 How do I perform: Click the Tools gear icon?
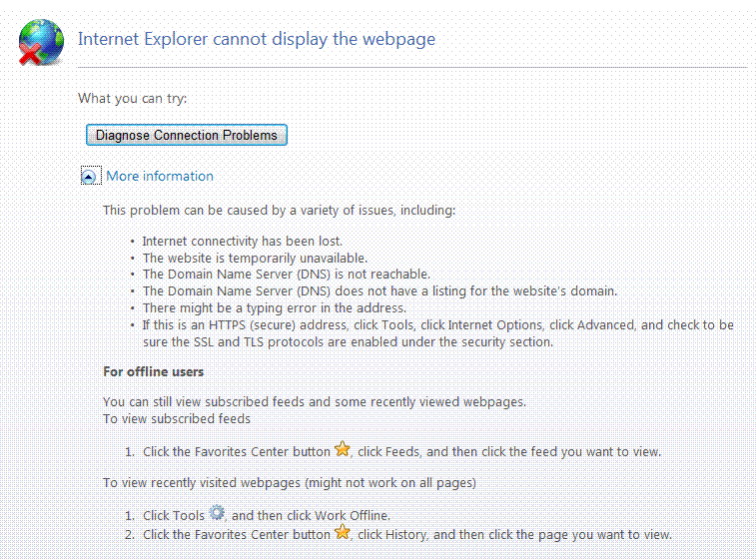[x=218, y=515]
